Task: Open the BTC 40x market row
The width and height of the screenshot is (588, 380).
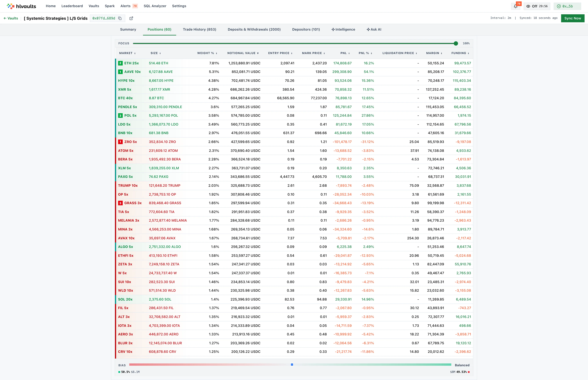Action: [294, 98]
